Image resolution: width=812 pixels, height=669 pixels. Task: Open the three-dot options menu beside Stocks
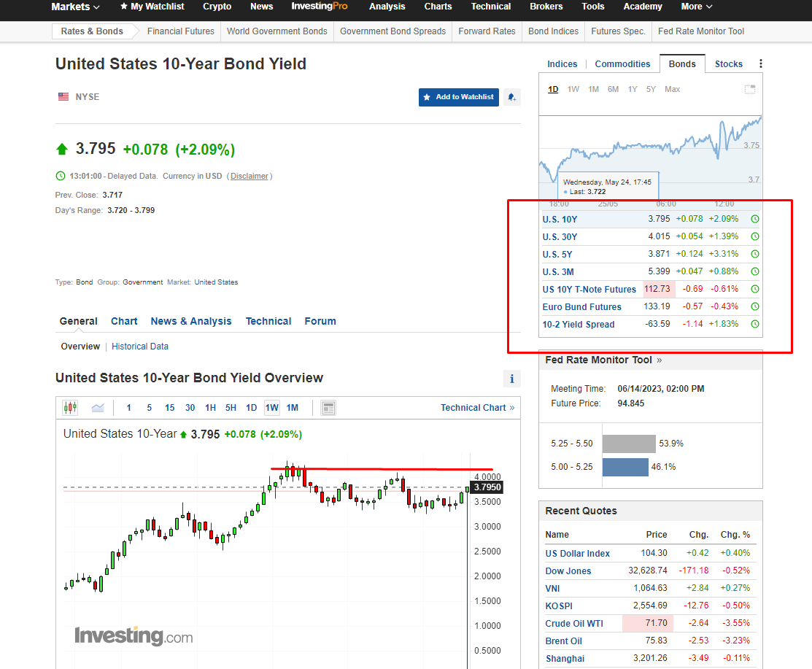click(760, 63)
